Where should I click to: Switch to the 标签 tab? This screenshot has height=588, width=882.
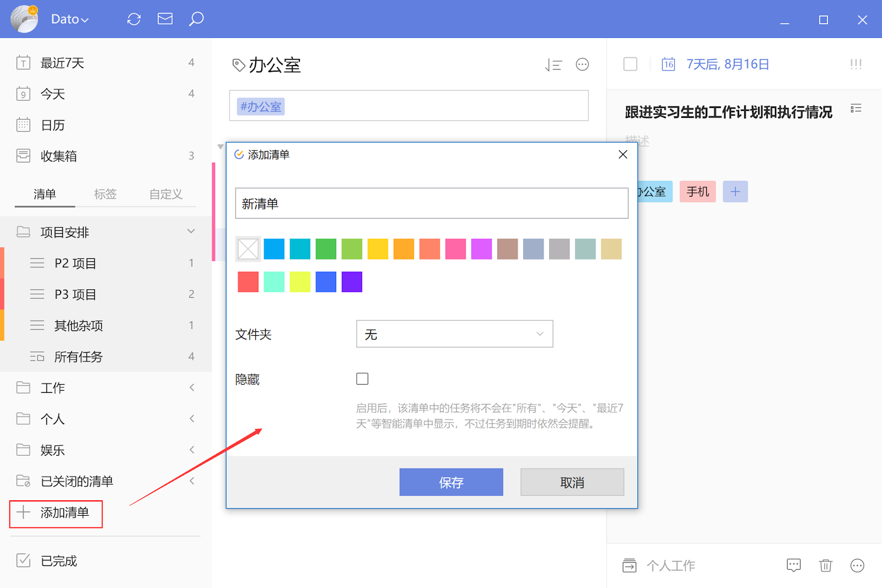(105, 194)
